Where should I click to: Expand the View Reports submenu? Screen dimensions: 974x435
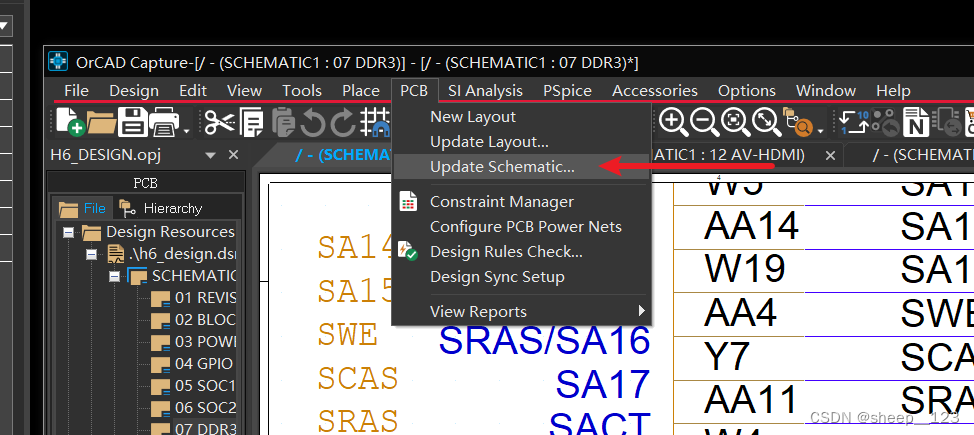click(x=522, y=311)
